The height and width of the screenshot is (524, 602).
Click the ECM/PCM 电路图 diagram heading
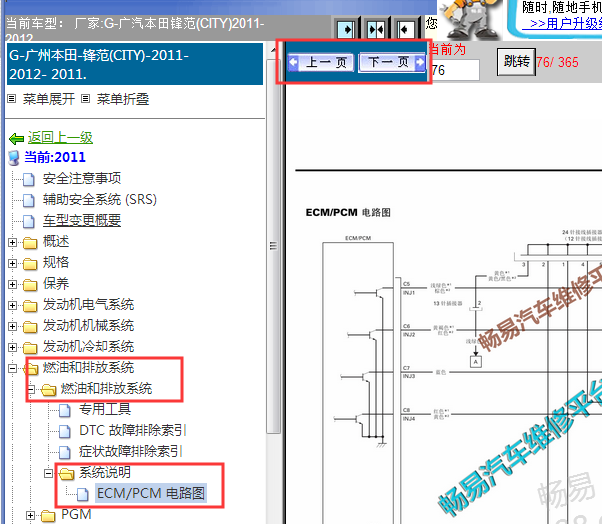coord(348,212)
